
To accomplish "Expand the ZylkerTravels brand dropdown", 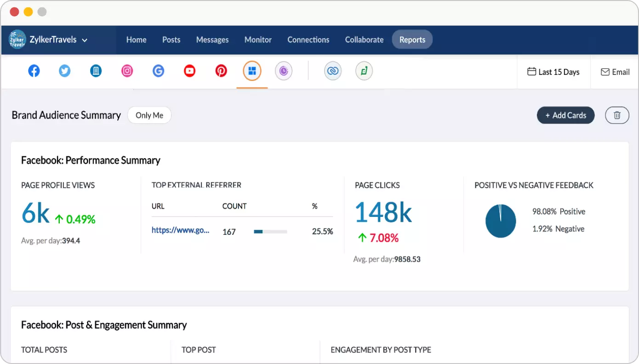I will click(85, 40).
